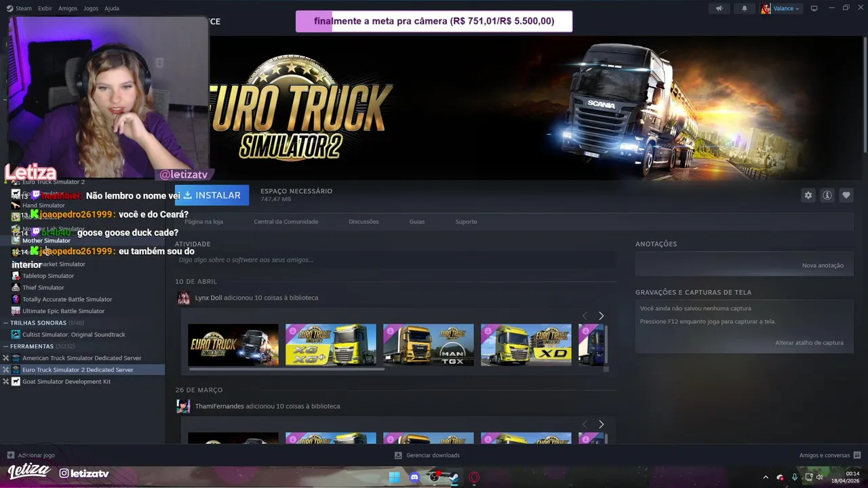Image resolution: width=868 pixels, height=488 pixels.
Task: Click the XG XG+ DLC thumbnail
Action: click(331, 344)
